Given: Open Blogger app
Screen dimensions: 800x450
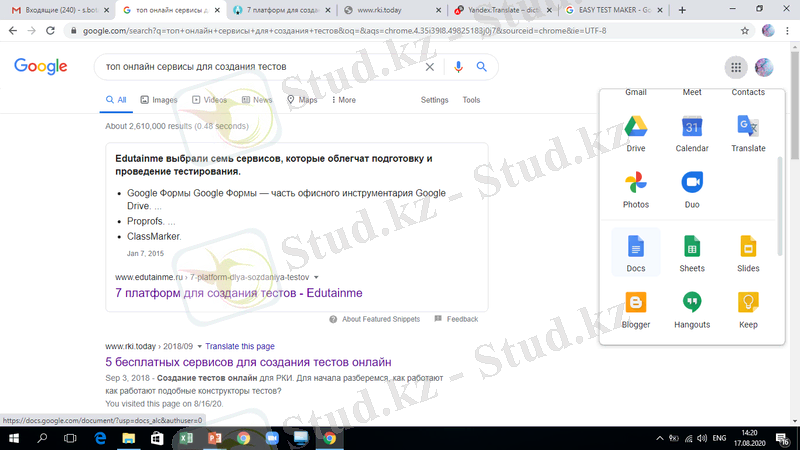Looking at the screenshot, I should click(636, 310).
